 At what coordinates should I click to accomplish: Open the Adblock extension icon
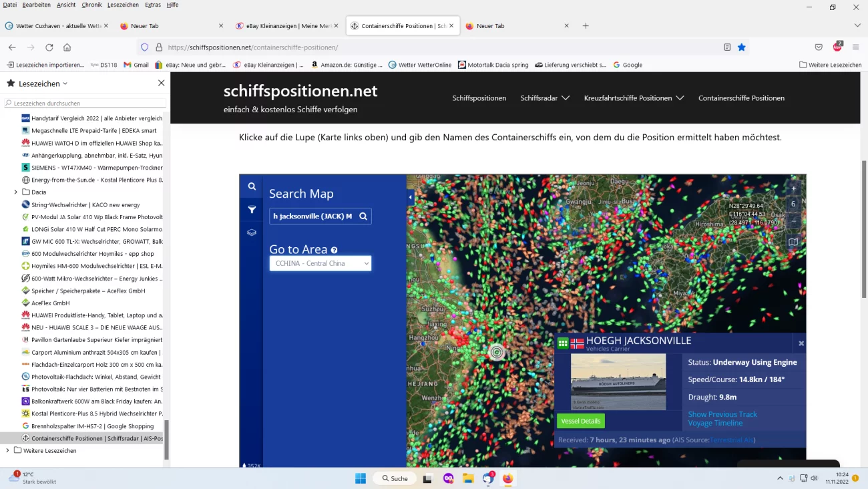coord(837,47)
